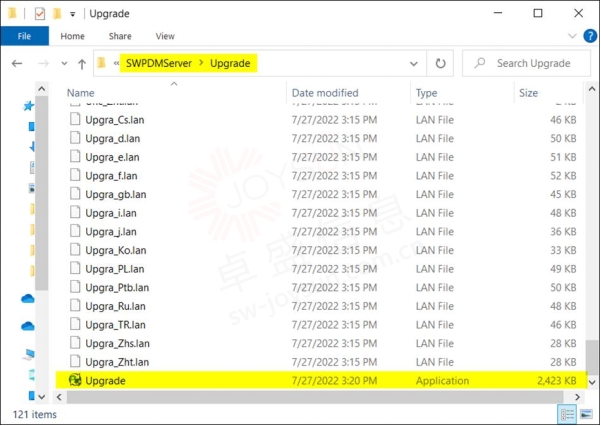This screenshot has height=426, width=601.
Task: Open the Share ribbon tab
Action: pyautogui.click(x=120, y=36)
